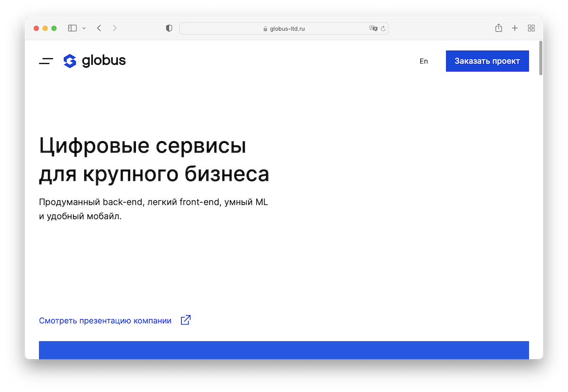Screen dimensions: 568x392
Task: Click the vertical page scrollbar thumb
Action: [x=541, y=58]
